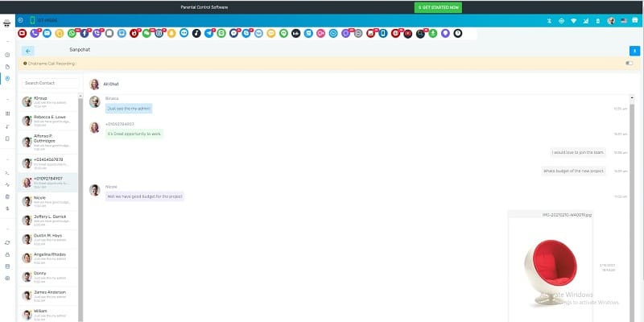The width and height of the screenshot is (644, 322).
Task: Open the user profile avatar in header
Action: pyautogui.click(x=611, y=21)
